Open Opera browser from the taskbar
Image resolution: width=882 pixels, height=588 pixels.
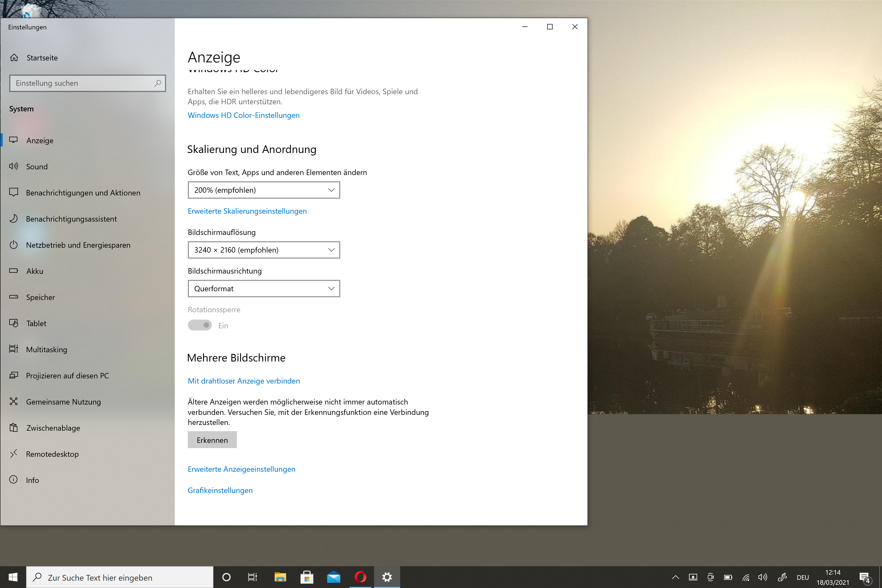360,577
